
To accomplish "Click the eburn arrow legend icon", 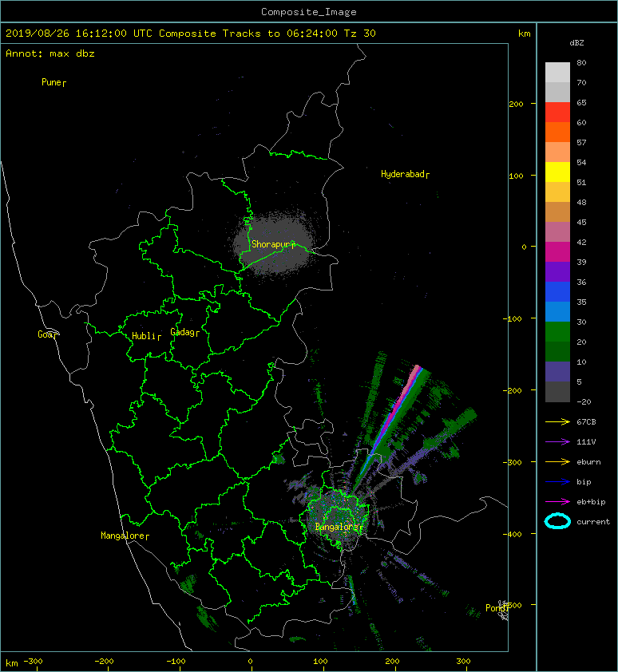I will [x=557, y=461].
